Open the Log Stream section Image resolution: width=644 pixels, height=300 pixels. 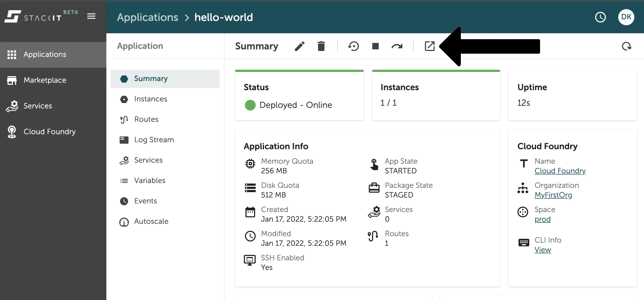154,140
